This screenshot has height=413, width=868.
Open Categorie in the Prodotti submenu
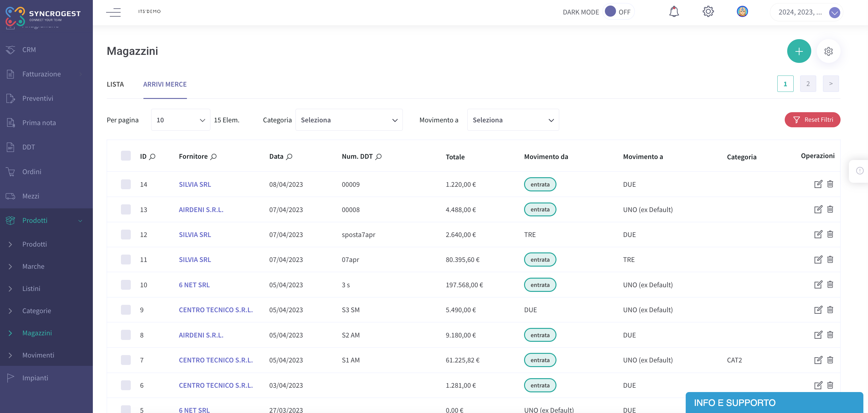37,311
